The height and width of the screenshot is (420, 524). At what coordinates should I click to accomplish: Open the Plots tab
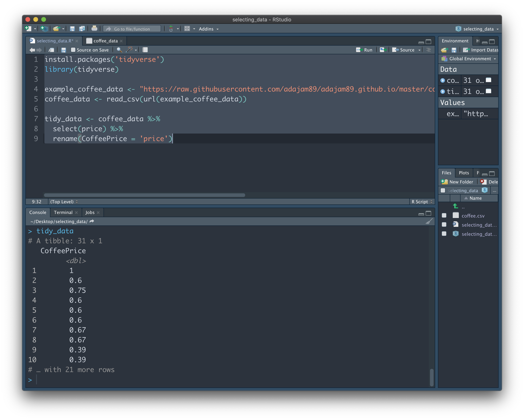[x=464, y=173]
